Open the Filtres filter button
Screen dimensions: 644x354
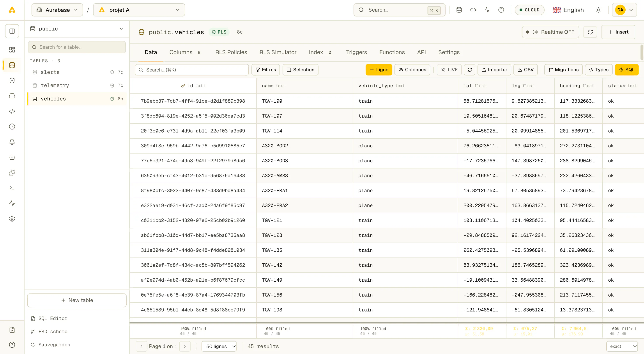click(x=266, y=70)
